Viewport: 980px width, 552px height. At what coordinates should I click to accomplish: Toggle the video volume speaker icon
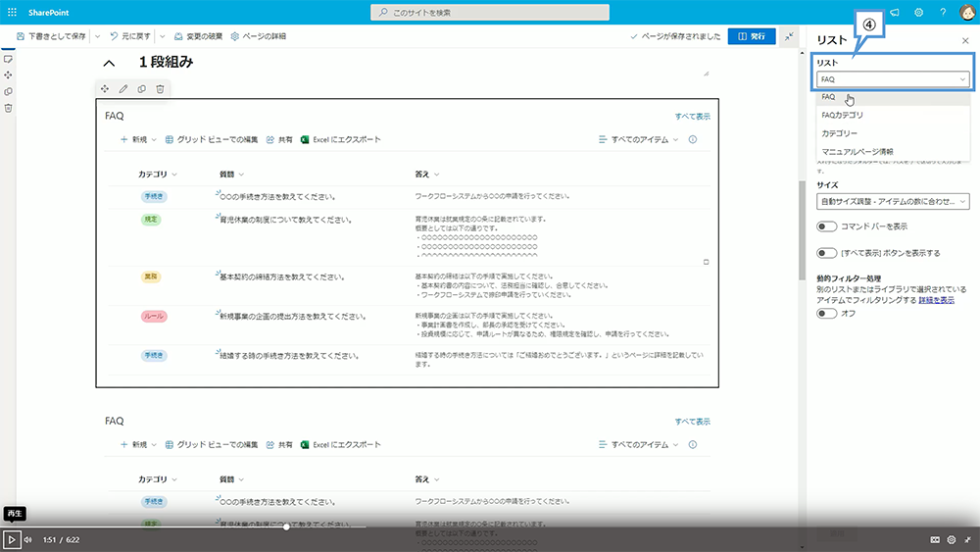click(28, 539)
